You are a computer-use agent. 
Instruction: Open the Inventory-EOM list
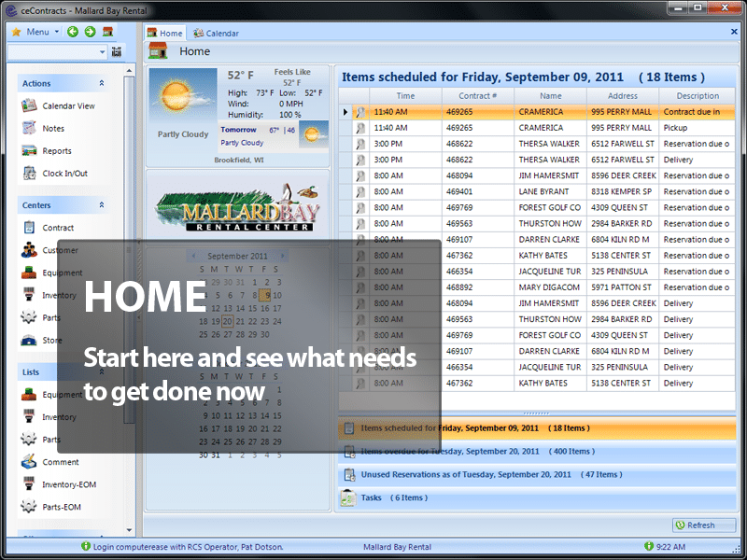(59, 484)
